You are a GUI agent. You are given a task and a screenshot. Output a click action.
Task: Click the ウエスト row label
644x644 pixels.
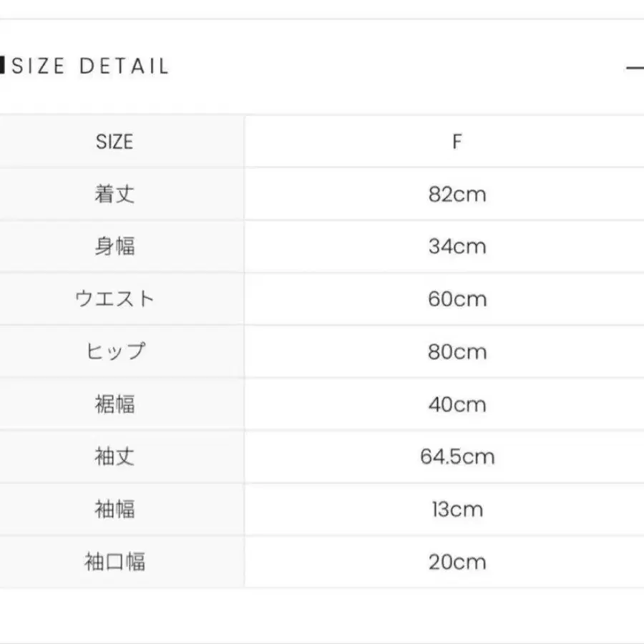[114, 299]
